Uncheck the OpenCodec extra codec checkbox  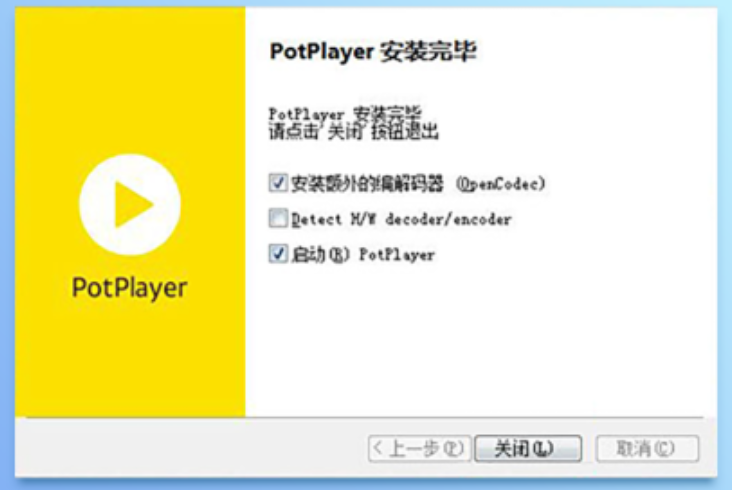coord(278,182)
